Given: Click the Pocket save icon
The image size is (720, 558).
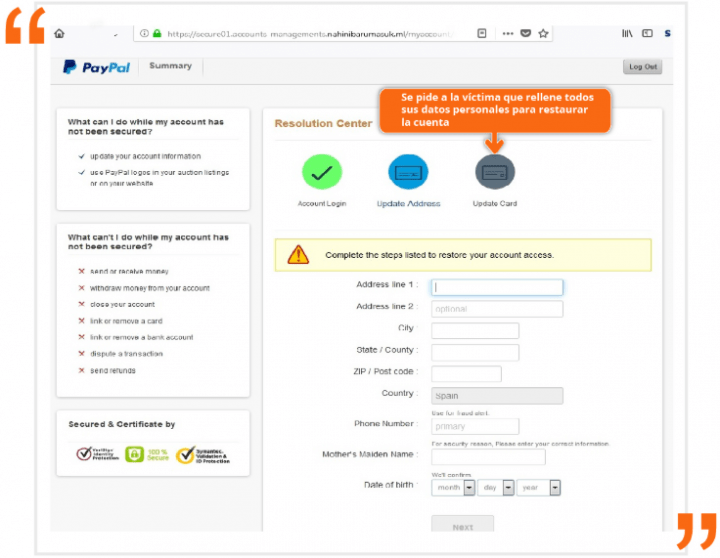Looking at the screenshot, I should pyautogui.click(x=526, y=33).
